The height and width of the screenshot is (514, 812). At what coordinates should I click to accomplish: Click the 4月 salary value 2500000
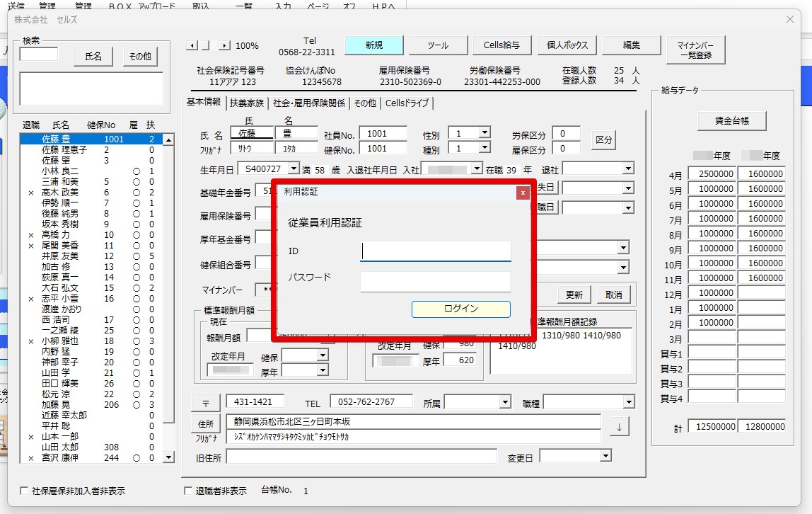pyautogui.click(x=712, y=174)
